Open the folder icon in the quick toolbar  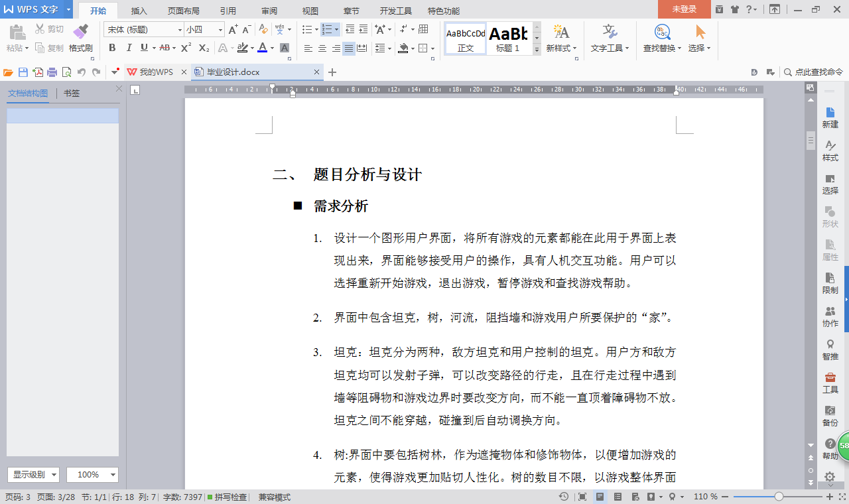point(9,72)
